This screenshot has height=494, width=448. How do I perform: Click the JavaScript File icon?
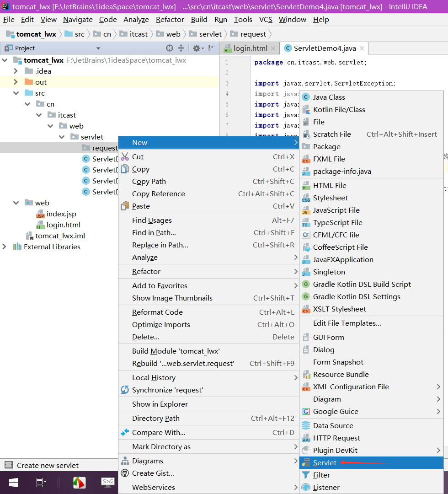pyautogui.click(x=306, y=210)
